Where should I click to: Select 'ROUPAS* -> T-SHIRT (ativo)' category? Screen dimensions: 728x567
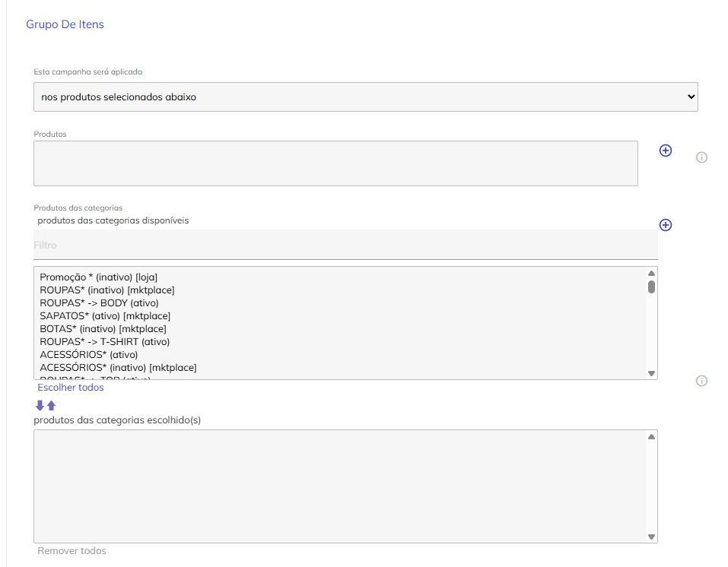point(104,342)
